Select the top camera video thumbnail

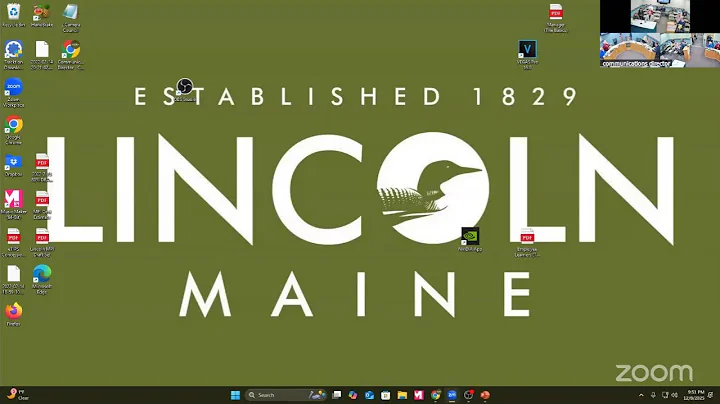(x=660, y=16)
